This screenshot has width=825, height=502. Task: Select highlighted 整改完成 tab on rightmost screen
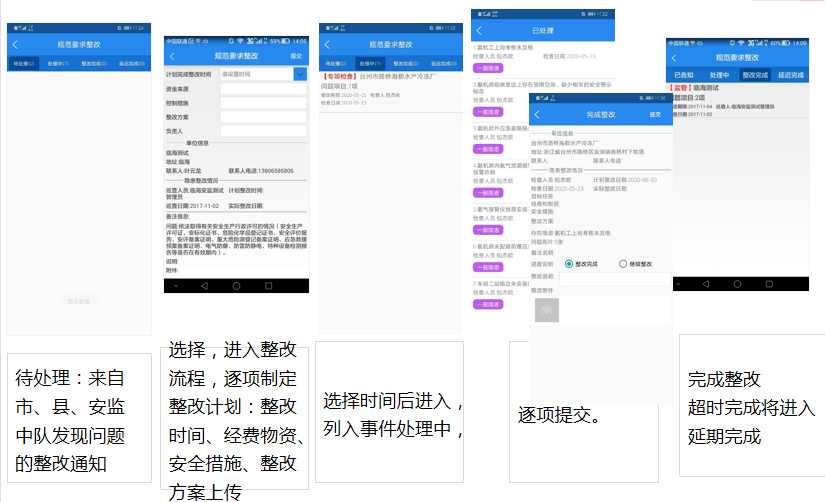point(755,75)
